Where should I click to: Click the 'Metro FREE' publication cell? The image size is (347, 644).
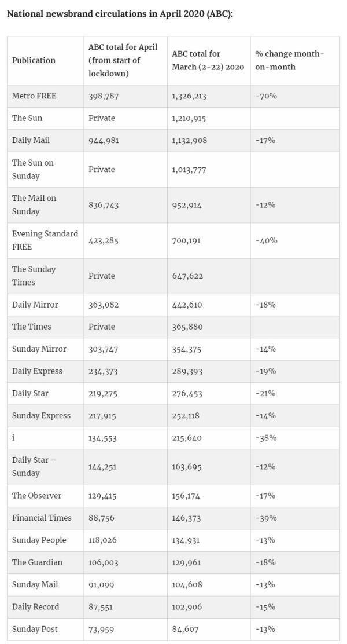(34, 96)
